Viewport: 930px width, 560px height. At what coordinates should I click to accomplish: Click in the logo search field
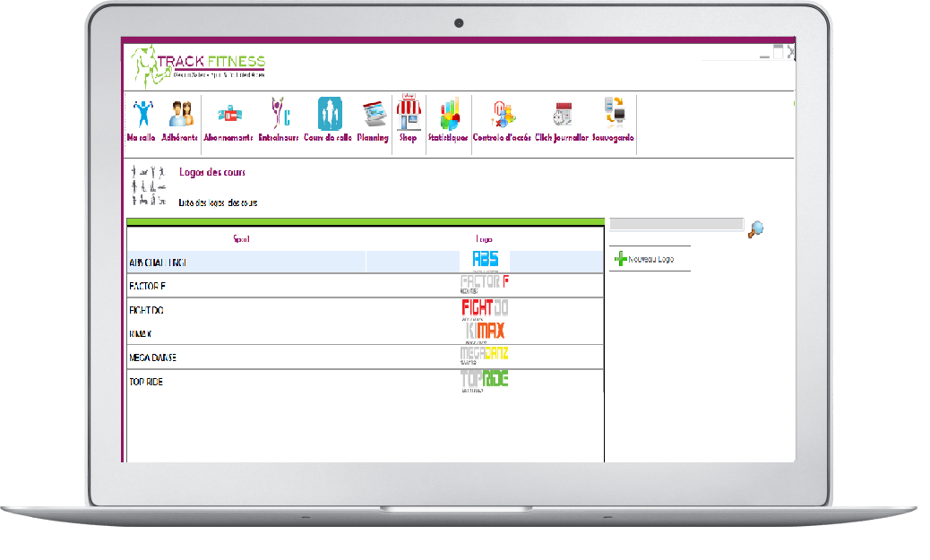point(676,224)
